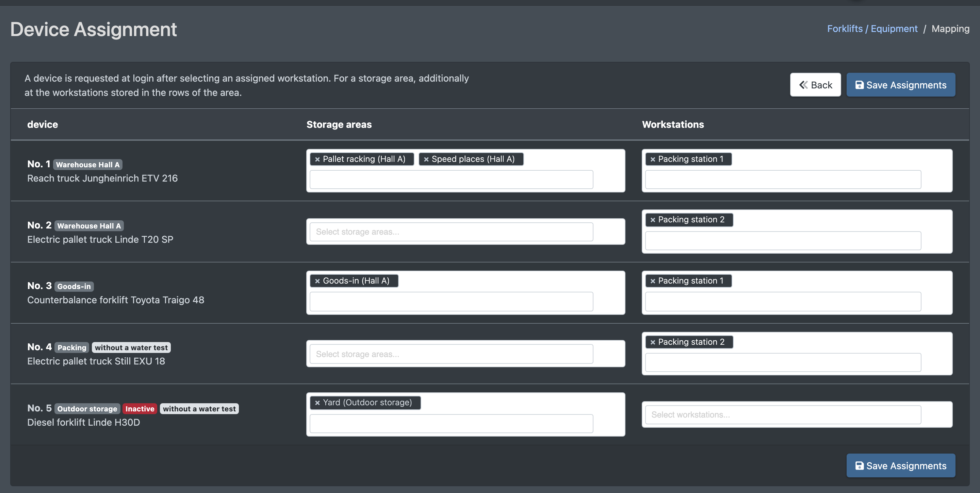Focus storage areas input for No. 1
Image resolution: width=980 pixels, height=493 pixels.
451,180
